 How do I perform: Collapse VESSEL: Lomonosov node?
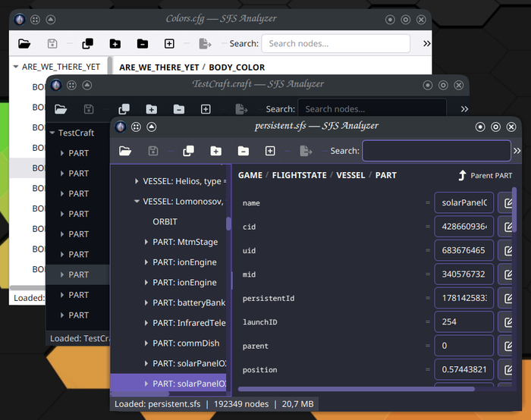pos(137,202)
